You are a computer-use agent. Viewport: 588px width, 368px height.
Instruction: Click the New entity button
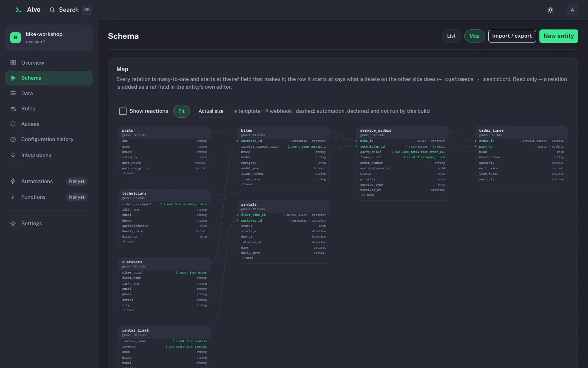[x=559, y=36]
